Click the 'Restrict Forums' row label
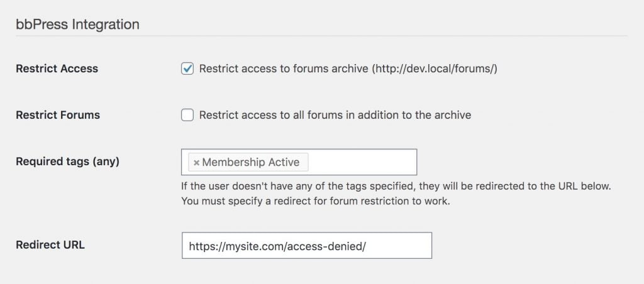 click(x=58, y=115)
